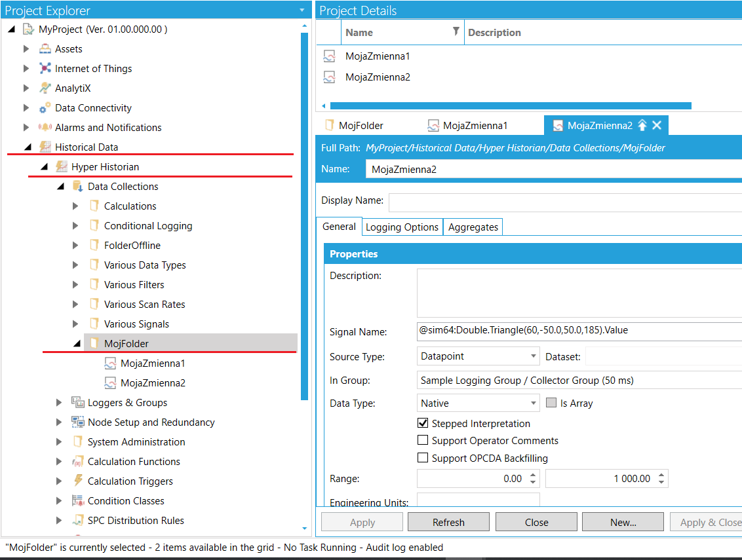Click the Alarms and Notifications icon
The image size is (742, 560).
point(45,128)
